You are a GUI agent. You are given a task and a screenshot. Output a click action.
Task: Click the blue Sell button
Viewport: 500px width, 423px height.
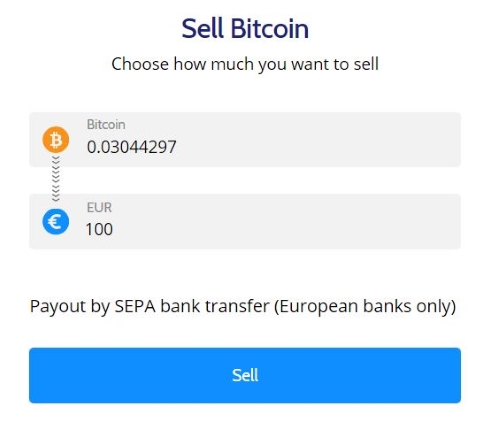245,375
